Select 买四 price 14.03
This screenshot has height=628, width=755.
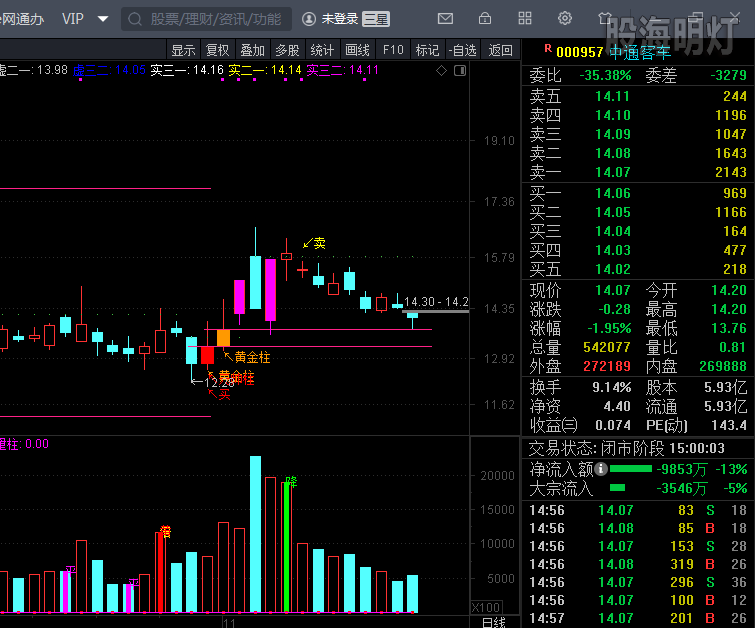point(612,250)
